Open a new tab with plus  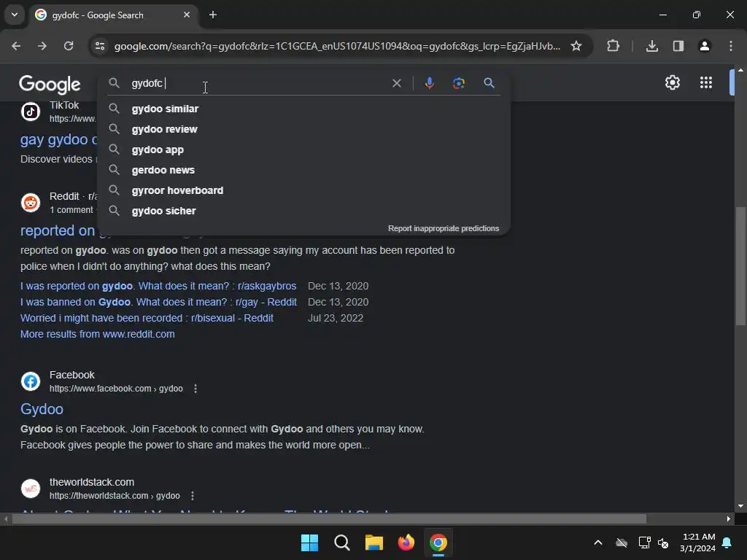(x=213, y=15)
